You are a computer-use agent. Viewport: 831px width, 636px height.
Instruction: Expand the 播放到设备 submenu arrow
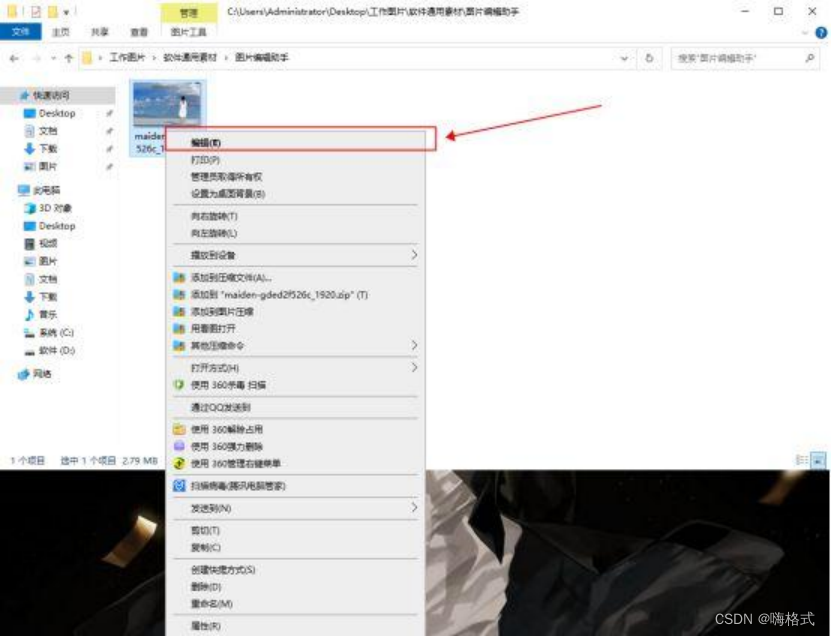414,255
